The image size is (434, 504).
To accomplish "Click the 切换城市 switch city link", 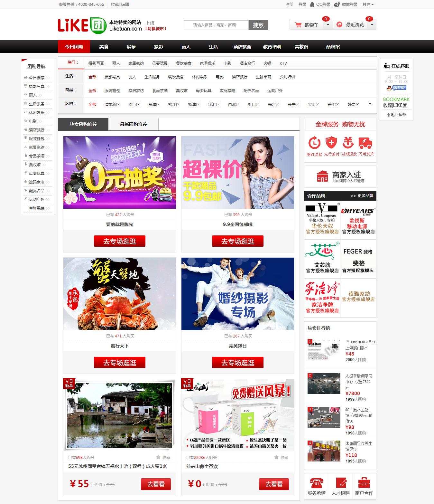I will coord(156,29).
